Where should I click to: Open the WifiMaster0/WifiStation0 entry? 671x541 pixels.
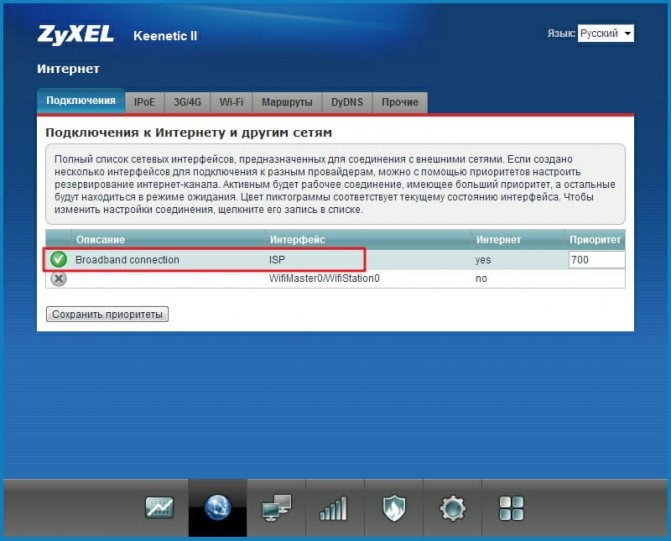324,279
